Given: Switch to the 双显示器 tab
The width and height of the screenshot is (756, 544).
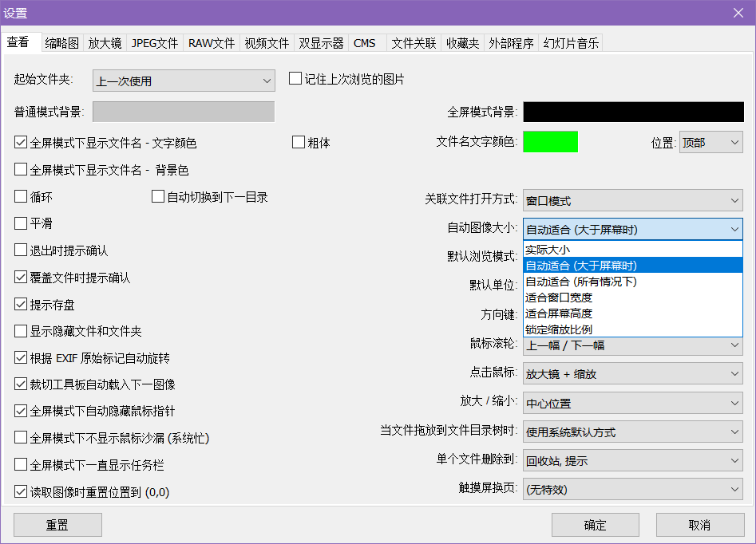Looking at the screenshot, I should point(321,43).
